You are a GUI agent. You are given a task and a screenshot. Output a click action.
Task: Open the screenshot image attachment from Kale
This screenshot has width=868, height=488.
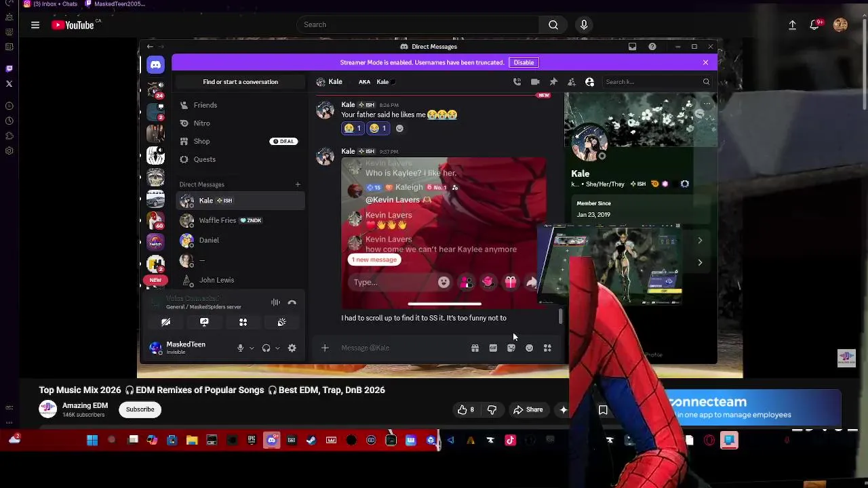click(443, 233)
